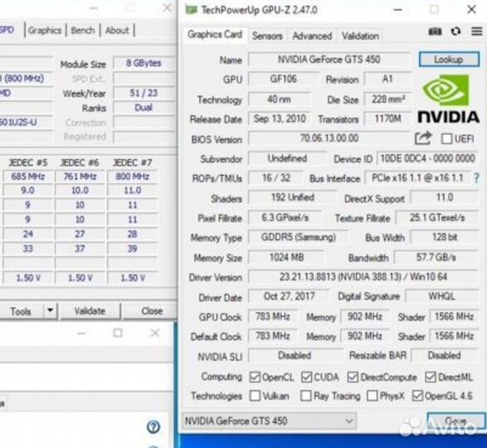
Task: Toggle the UEFI checkbox
Action: pyautogui.click(x=446, y=139)
